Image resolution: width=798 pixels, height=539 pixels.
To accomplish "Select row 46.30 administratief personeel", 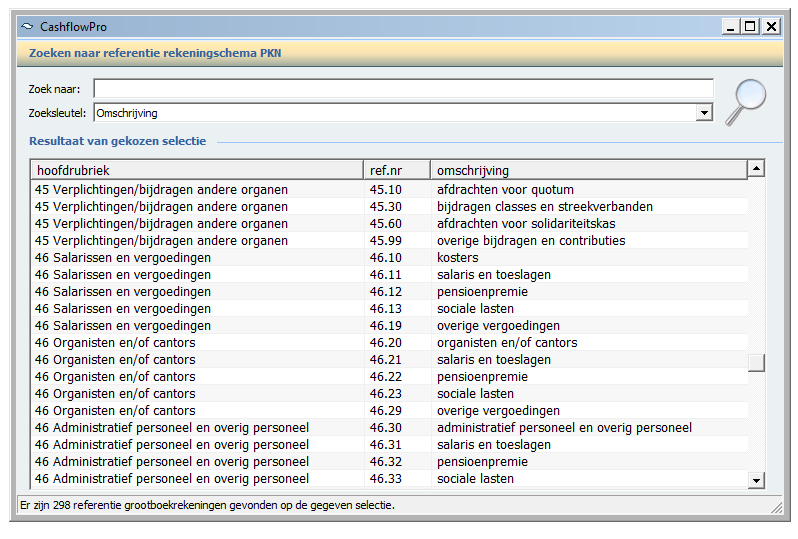I will click(x=389, y=428).
